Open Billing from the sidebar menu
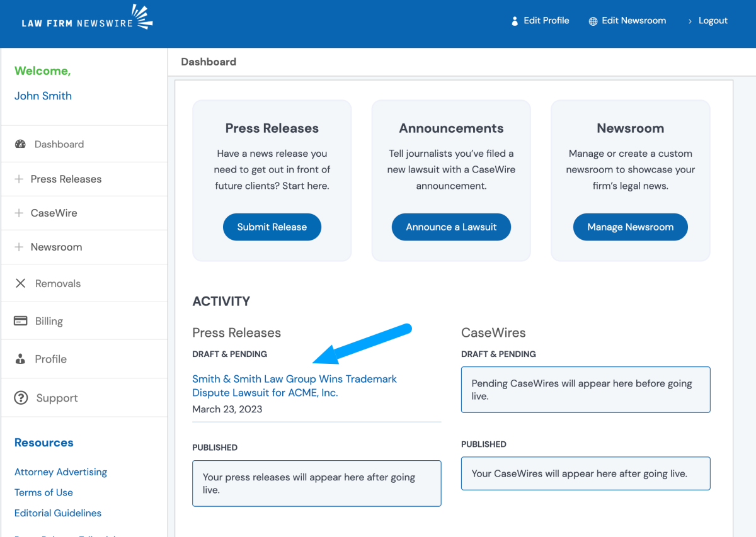 pos(49,321)
